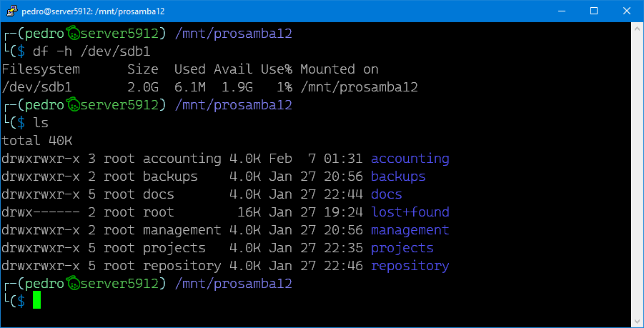Click the blue backups directory name

398,177
